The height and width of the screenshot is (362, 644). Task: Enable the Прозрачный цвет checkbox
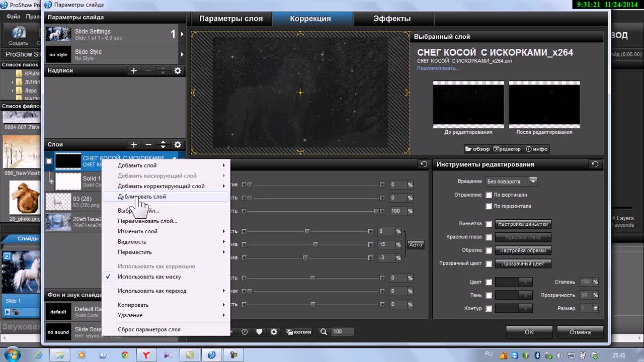[x=489, y=263]
